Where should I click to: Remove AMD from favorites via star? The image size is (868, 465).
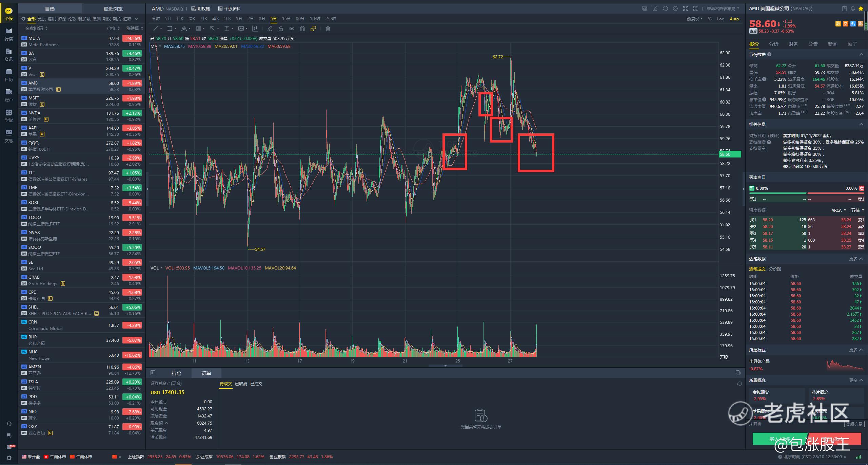tap(861, 8)
